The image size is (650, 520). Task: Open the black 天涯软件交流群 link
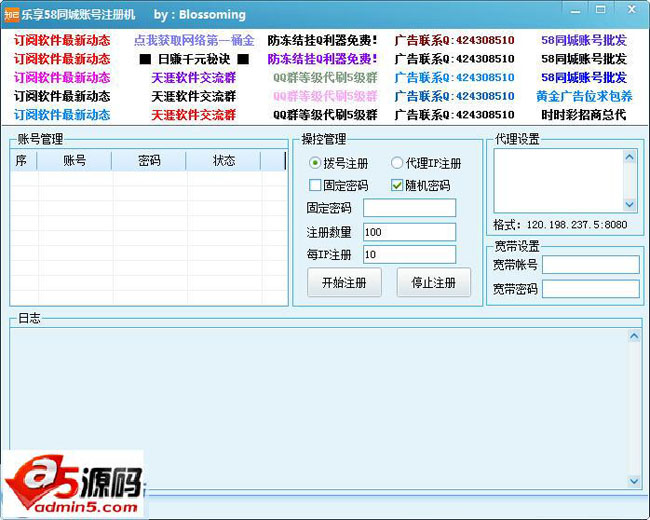[194, 96]
